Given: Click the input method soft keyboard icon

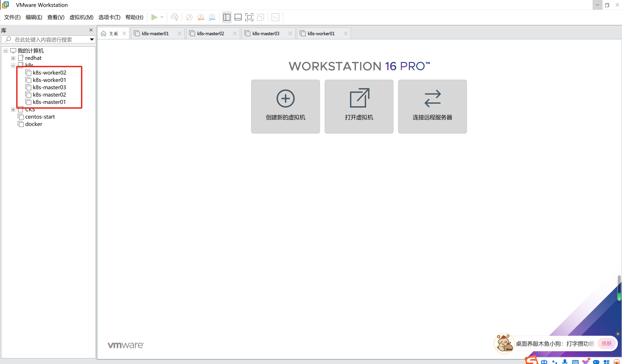Looking at the screenshot, I should [x=575, y=362].
